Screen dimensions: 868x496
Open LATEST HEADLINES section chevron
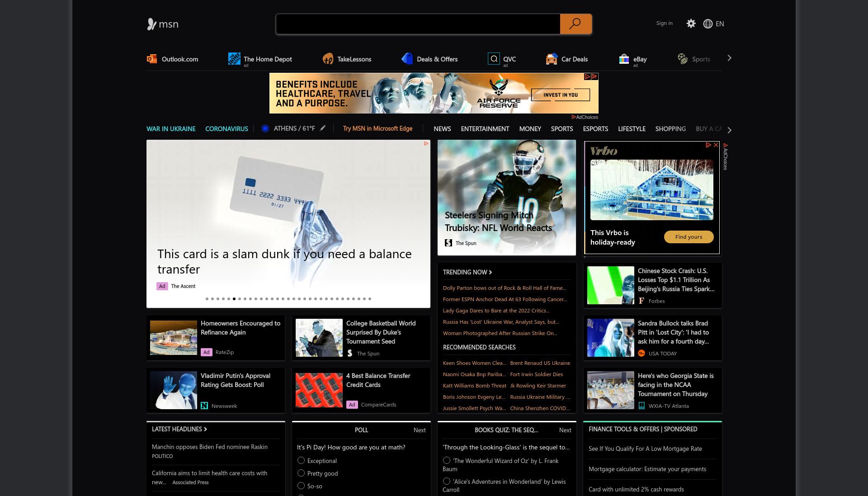pyautogui.click(x=205, y=429)
